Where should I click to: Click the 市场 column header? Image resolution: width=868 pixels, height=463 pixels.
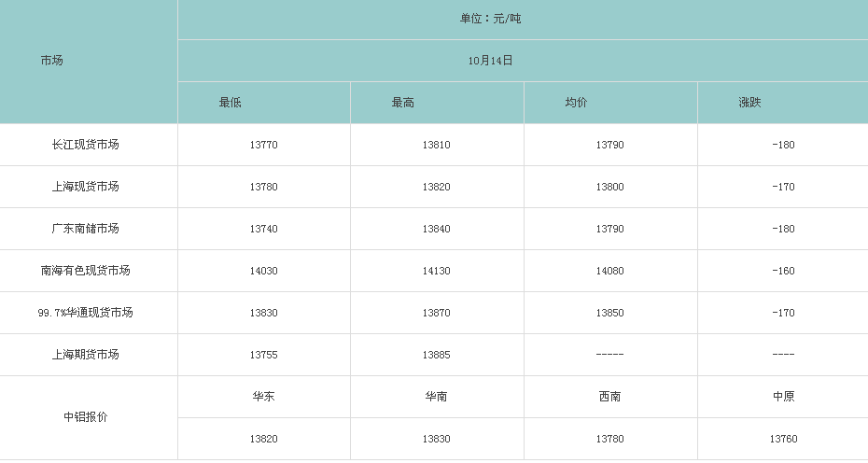click(51, 61)
